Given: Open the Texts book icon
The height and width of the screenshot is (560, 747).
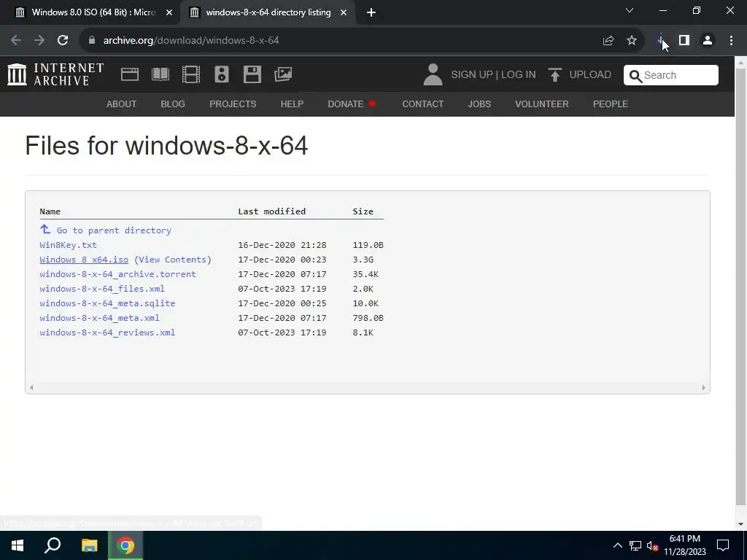Looking at the screenshot, I should click(160, 75).
